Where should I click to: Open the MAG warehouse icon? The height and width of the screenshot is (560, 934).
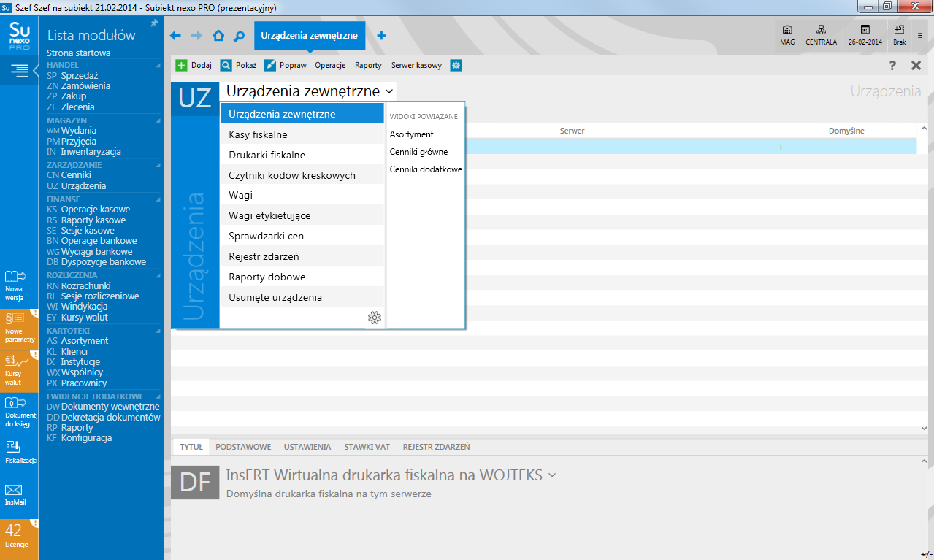tap(787, 34)
